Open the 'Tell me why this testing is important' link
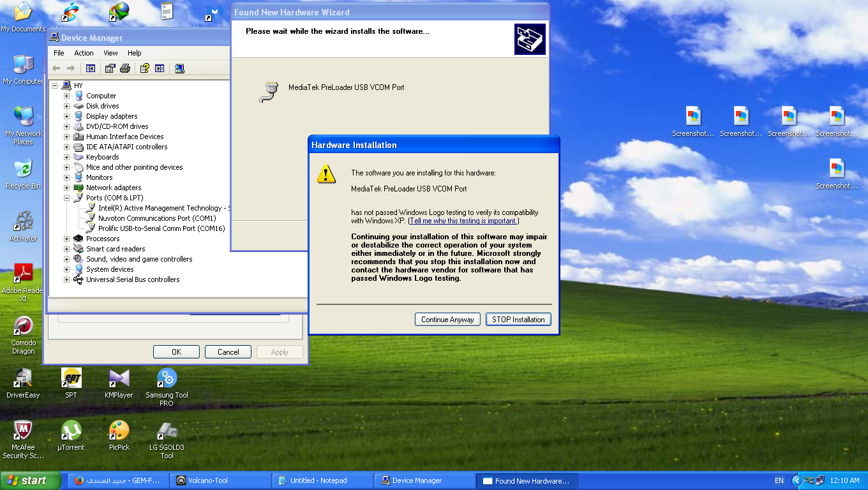The height and width of the screenshot is (490, 868). tap(463, 221)
